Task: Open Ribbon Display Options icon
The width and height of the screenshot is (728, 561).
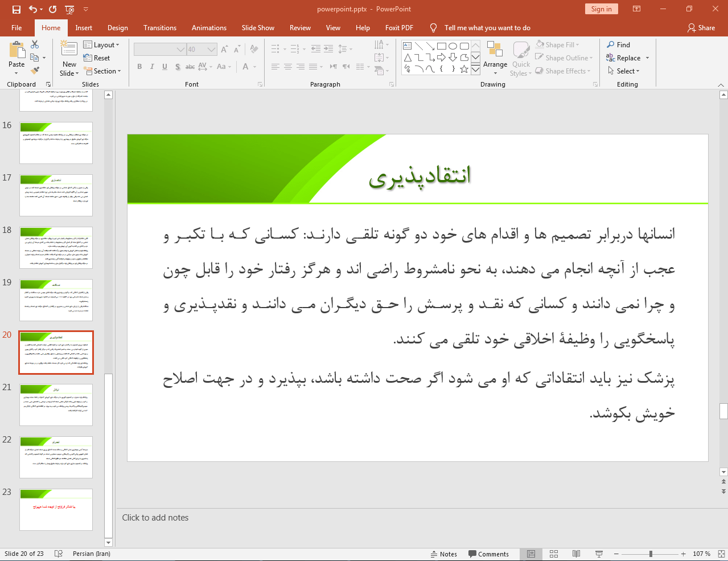Action: pyautogui.click(x=637, y=9)
